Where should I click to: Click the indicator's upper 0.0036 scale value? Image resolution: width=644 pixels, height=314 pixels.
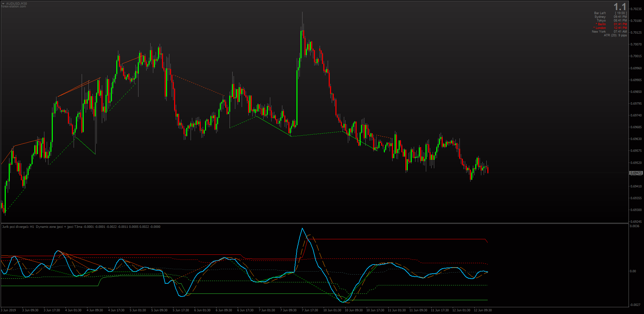[635, 226]
